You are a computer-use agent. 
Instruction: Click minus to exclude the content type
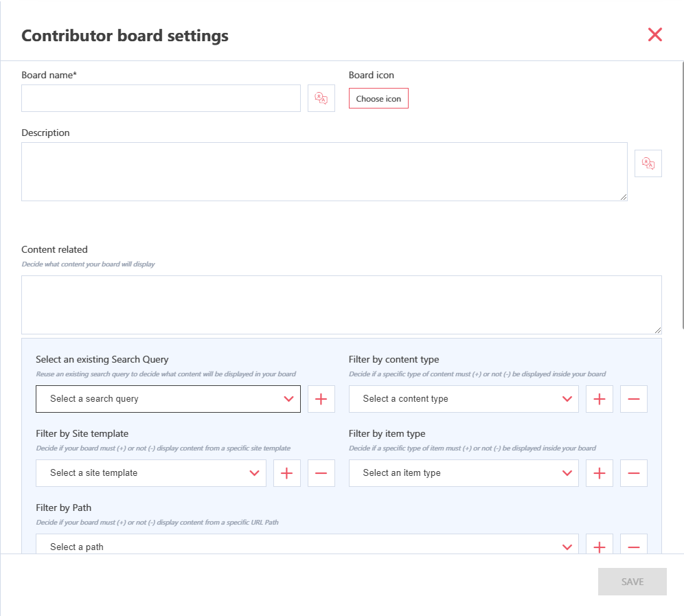633,399
